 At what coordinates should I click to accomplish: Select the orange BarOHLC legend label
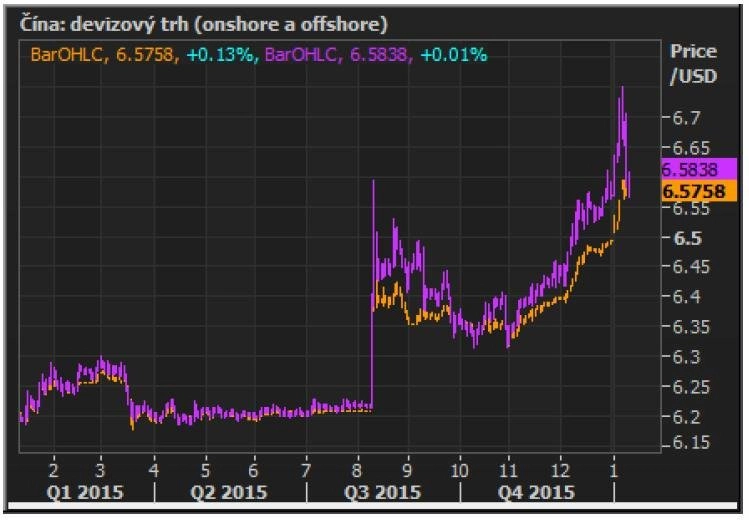pos(66,55)
